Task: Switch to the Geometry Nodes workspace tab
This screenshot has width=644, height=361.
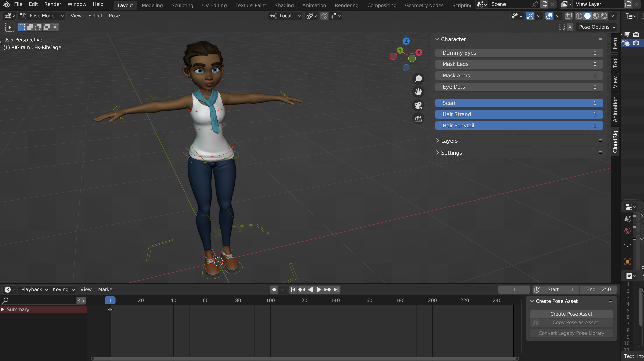Action: 424,5
